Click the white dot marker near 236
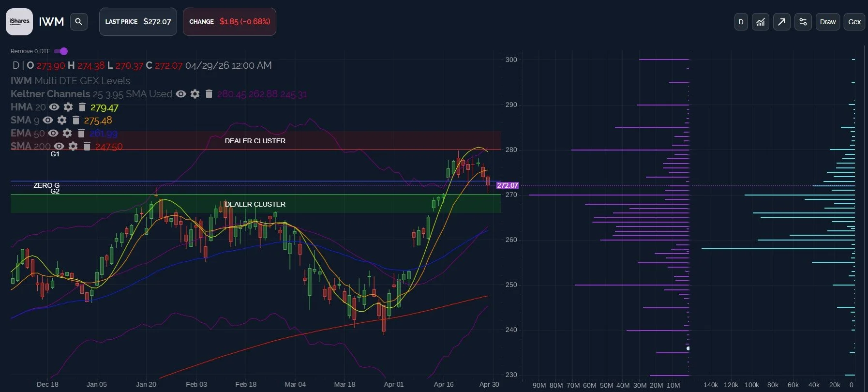868x392 pixels. (688, 348)
